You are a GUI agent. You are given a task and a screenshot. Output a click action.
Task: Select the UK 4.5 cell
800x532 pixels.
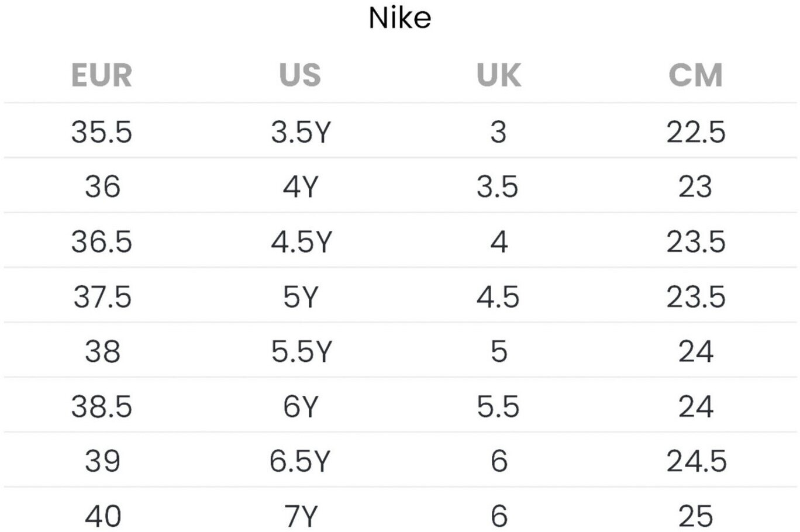click(x=498, y=296)
